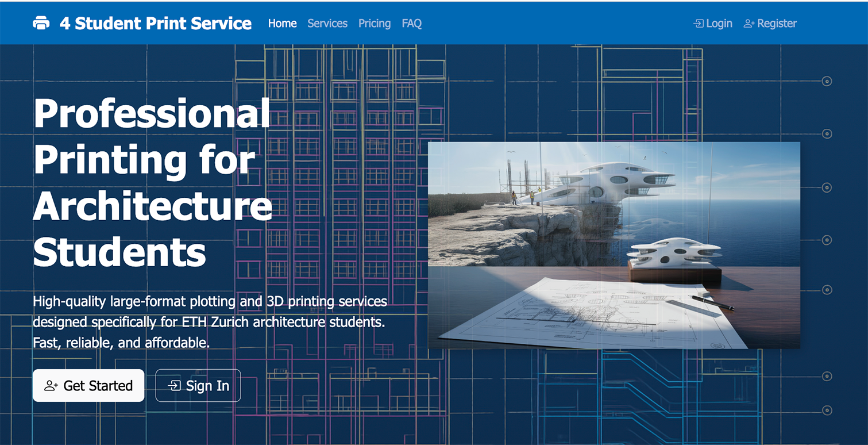868x445 pixels.
Task: Click the Register person-plus icon in navbar
Action: click(749, 24)
